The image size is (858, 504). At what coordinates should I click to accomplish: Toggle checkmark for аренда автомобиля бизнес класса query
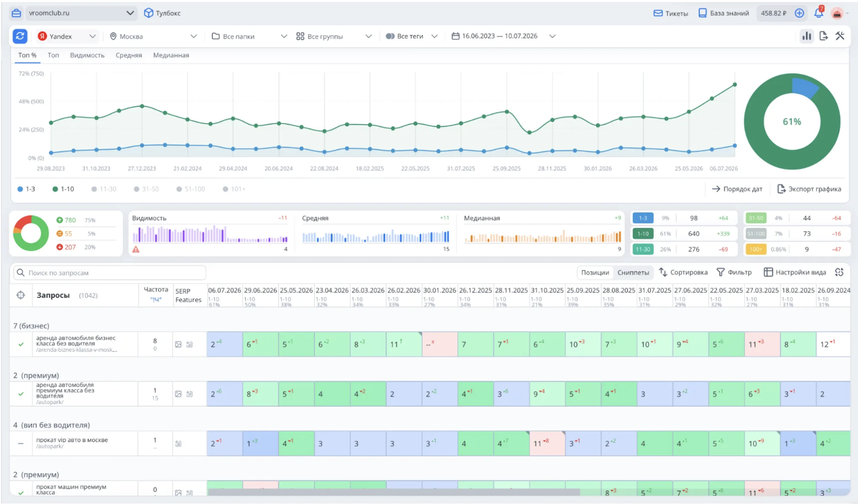(x=21, y=344)
